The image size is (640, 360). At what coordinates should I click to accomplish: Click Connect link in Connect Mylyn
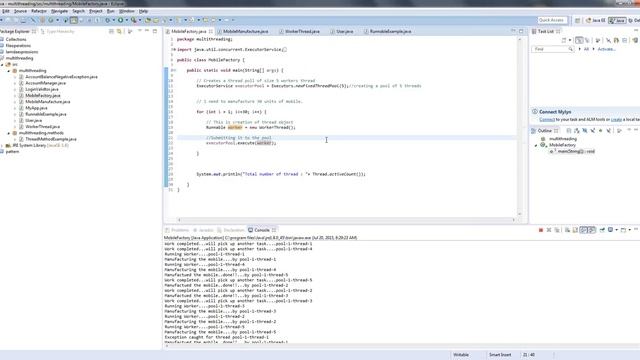click(x=547, y=120)
